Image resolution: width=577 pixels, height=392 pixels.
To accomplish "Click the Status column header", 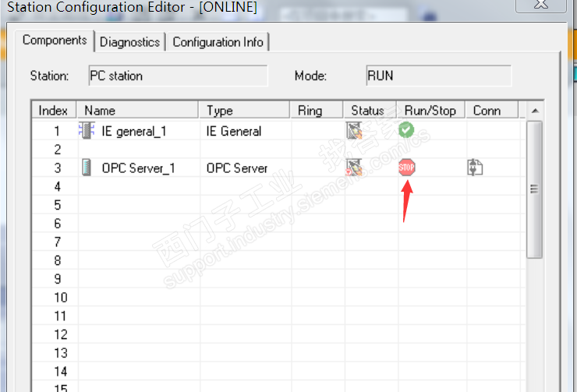I will (370, 111).
